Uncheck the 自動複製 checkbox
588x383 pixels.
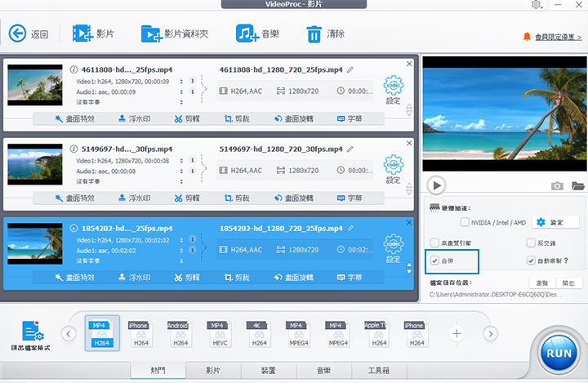(x=531, y=261)
